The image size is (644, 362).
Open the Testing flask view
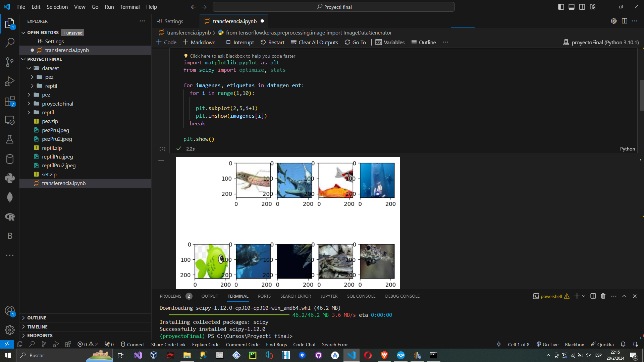pos(10,139)
